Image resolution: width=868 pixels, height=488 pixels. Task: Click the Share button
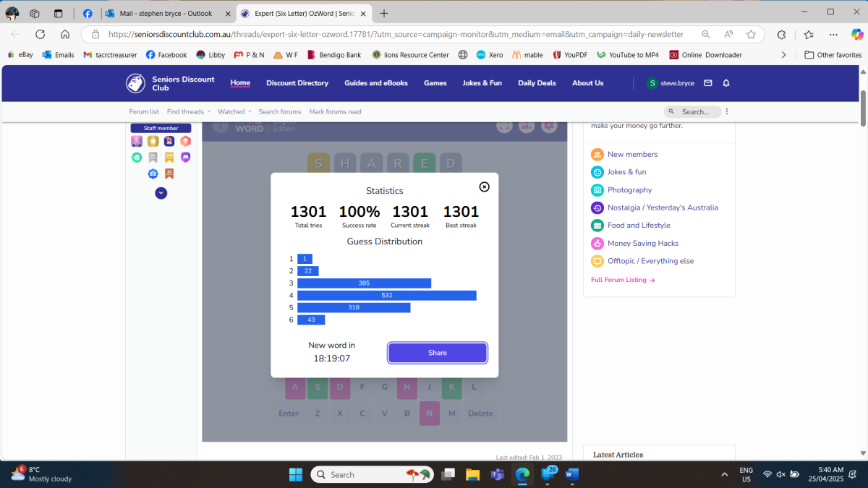pyautogui.click(x=437, y=353)
